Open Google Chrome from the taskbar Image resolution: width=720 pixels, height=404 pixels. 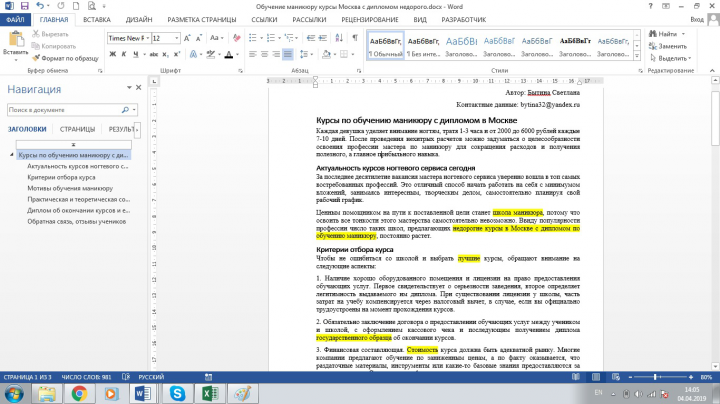(x=79, y=393)
